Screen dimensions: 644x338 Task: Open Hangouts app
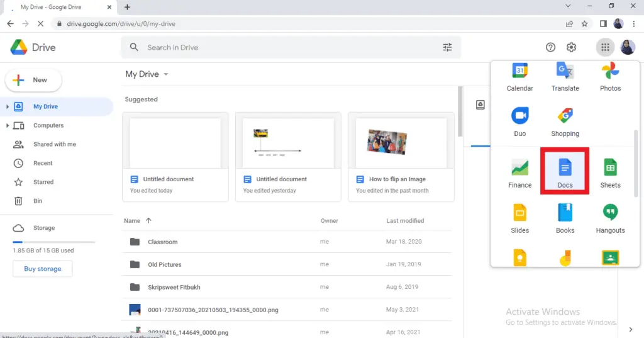point(610,218)
